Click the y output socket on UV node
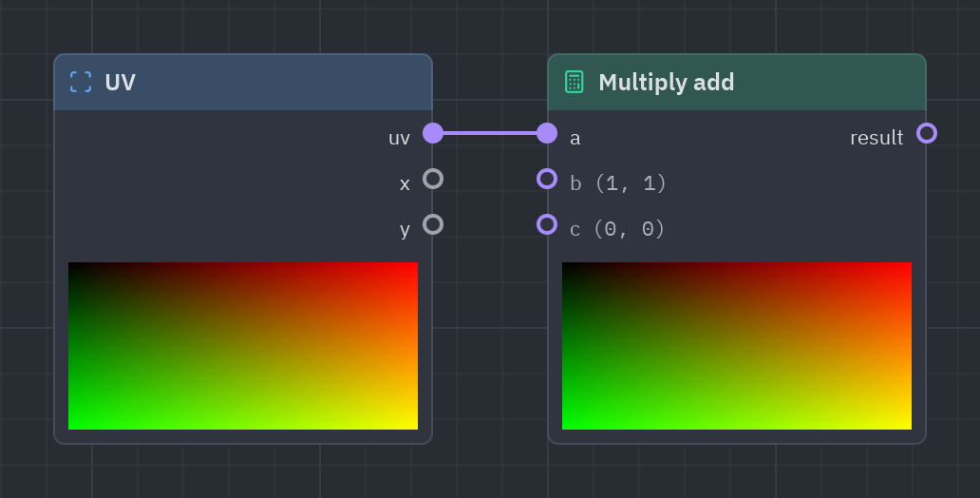The width and height of the screenshot is (980, 498). coord(433,224)
